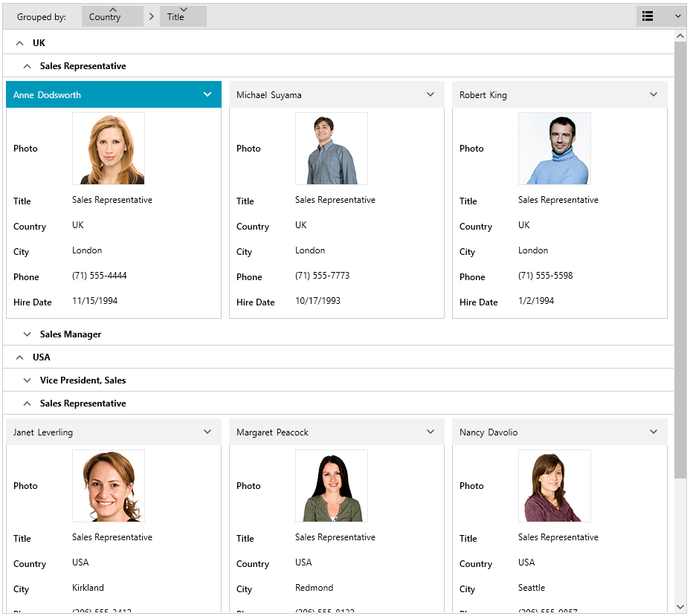Click Robert King's photo
Viewport: 690px width, 616px height.
click(x=555, y=149)
